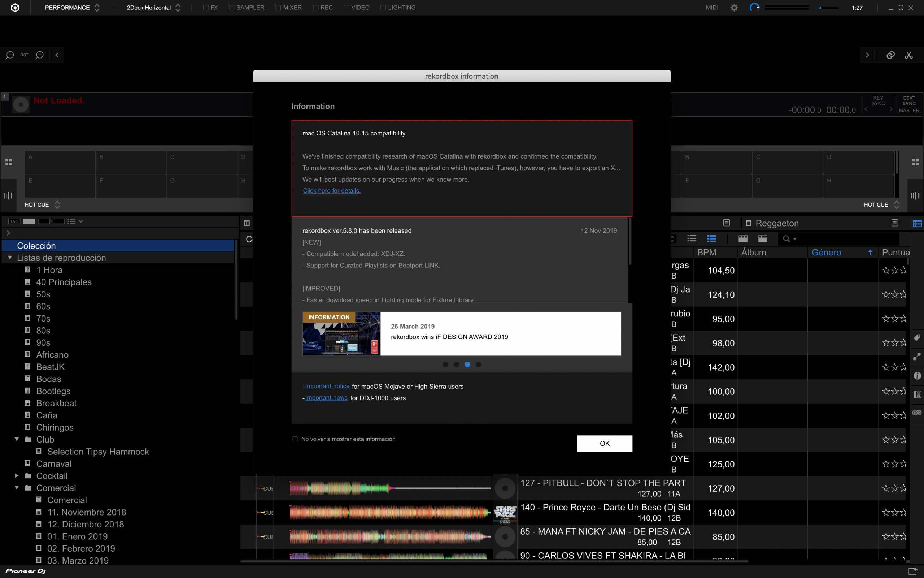Click right deck beat grid bars icon
924x578 pixels.
pos(916,196)
